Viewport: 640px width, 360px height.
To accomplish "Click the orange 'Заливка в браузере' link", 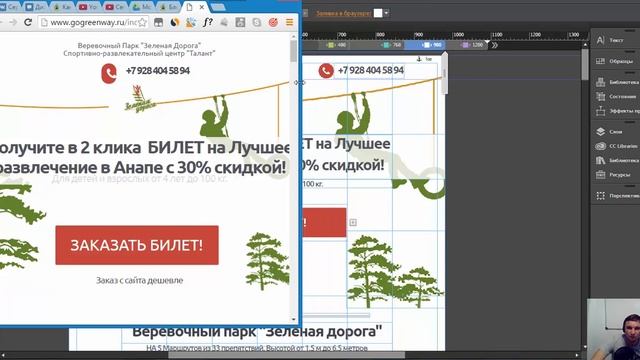I will click(343, 13).
